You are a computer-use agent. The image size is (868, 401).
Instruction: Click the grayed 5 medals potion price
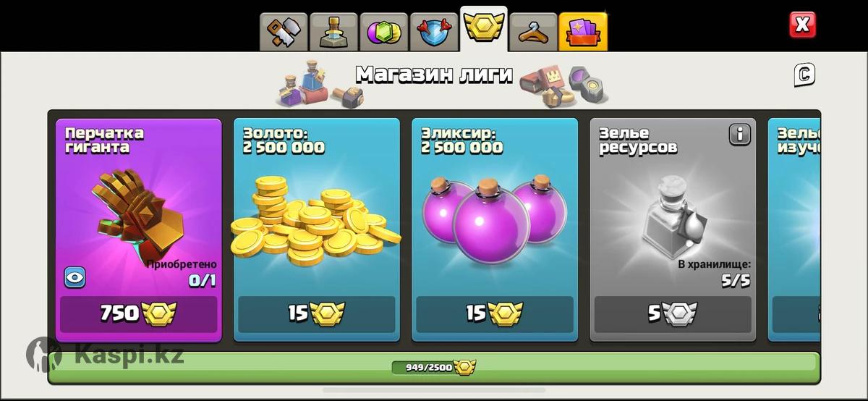673,314
